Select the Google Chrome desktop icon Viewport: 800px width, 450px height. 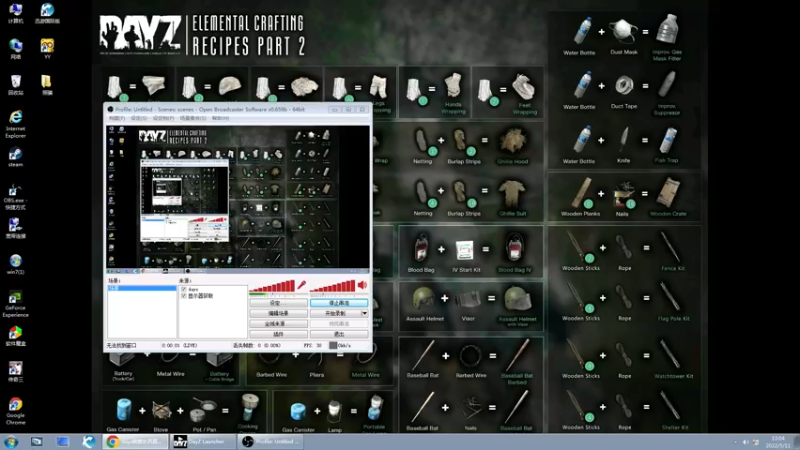coord(15,411)
